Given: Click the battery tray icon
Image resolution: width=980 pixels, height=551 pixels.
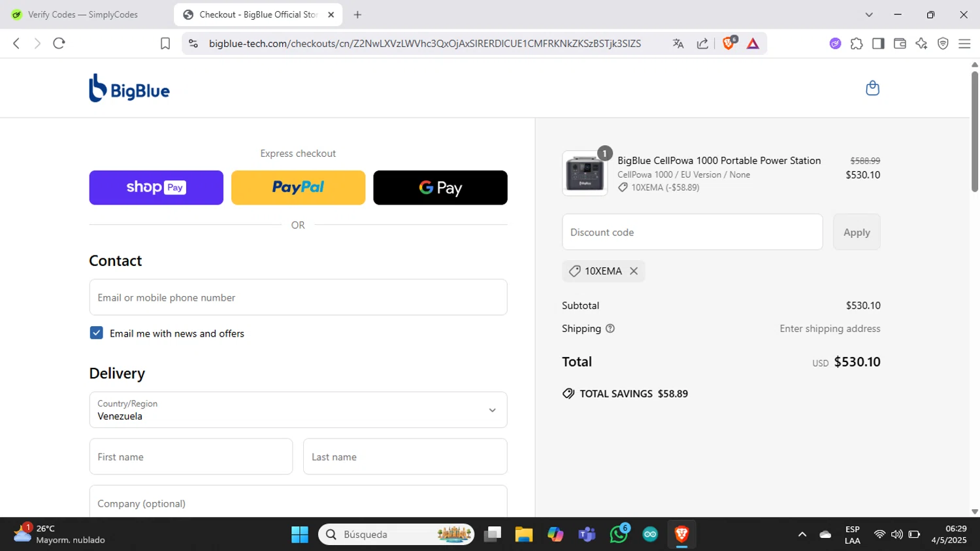Looking at the screenshot, I should point(915,535).
